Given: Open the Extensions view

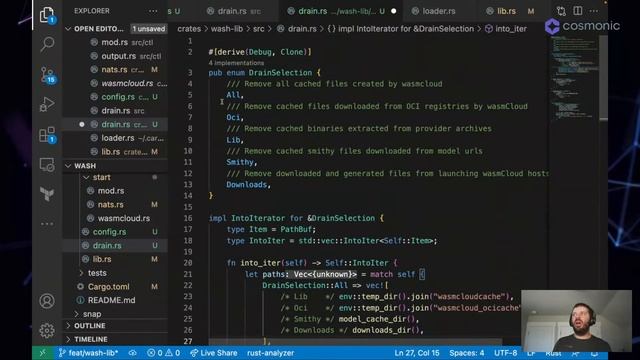Looking at the screenshot, I should tap(47, 134).
